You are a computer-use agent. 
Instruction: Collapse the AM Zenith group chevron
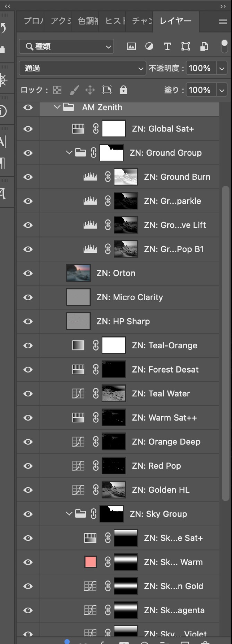57,107
